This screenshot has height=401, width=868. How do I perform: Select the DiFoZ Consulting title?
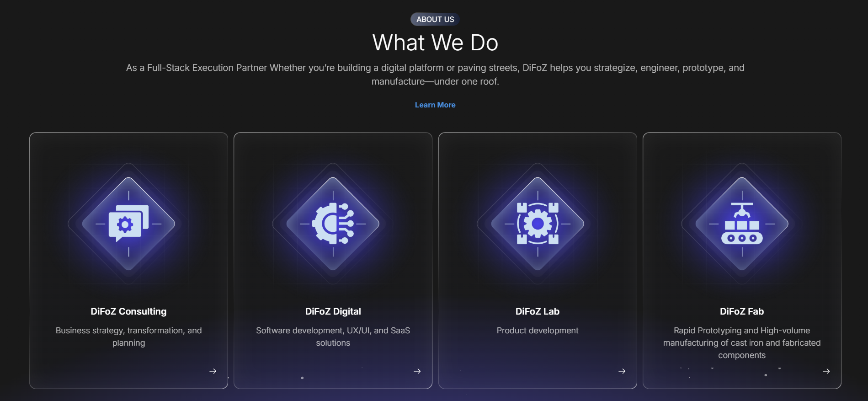click(128, 311)
